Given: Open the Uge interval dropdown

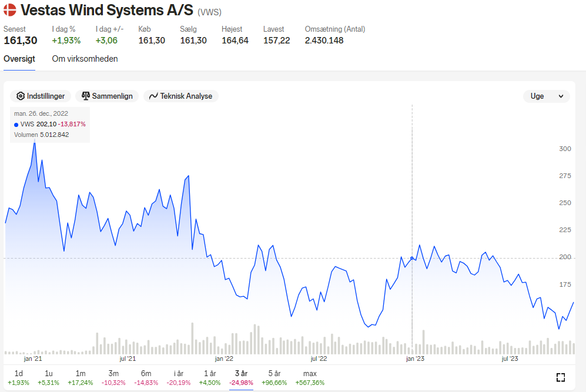Looking at the screenshot, I should coord(547,96).
